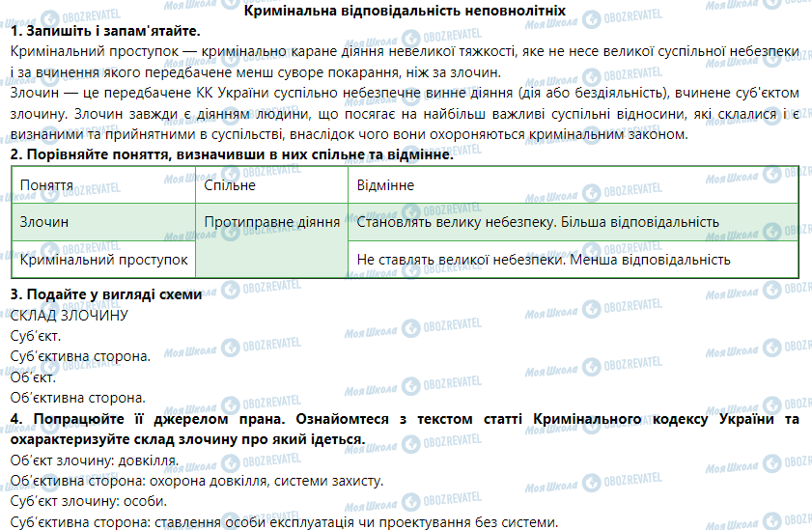
Task: Click the title "Кримінальна відповідальність неповнолітніх"
Action: pos(406,10)
